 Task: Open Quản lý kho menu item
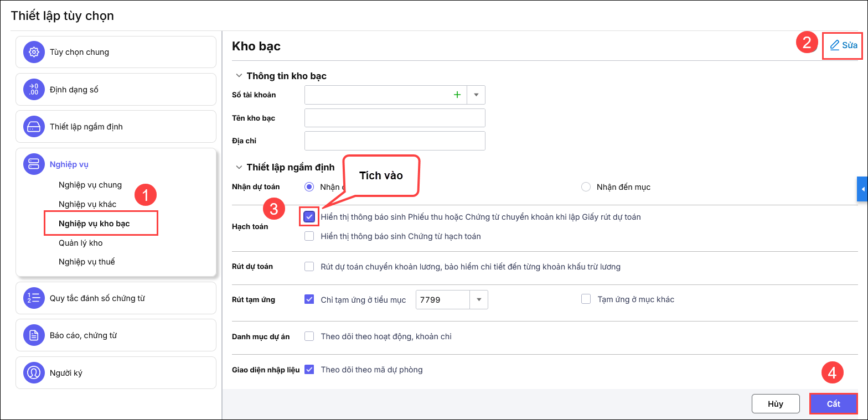click(81, 243)
